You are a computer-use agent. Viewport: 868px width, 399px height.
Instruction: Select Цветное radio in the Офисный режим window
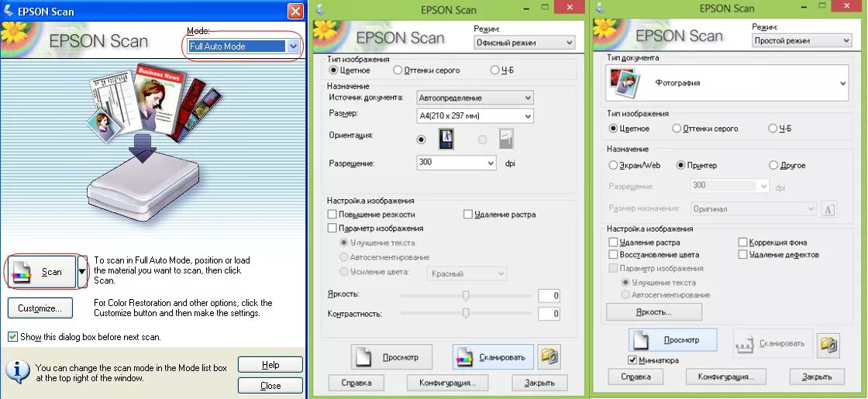[x=333, y=71]
